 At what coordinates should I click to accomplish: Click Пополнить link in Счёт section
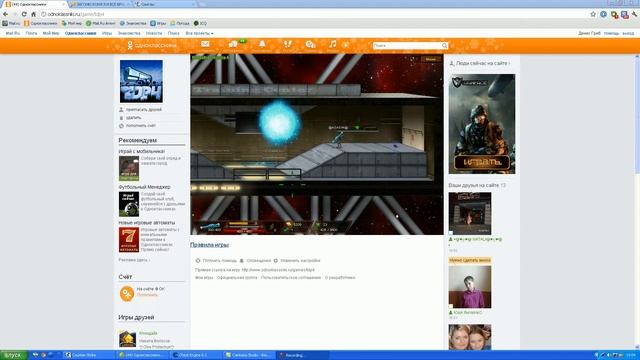tap(147, 295)
